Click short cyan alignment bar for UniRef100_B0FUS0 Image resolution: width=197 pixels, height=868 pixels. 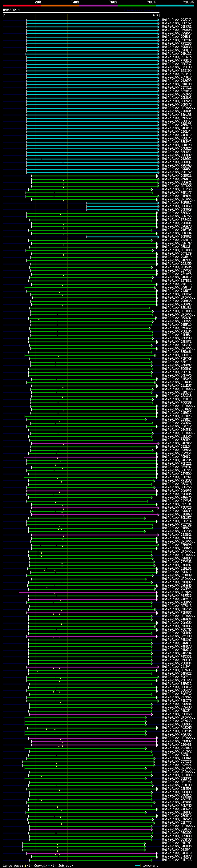click(x=122, y=206)
